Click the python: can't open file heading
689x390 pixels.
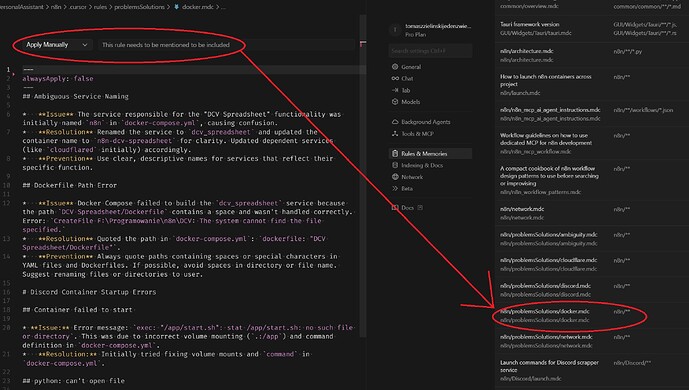(73, 381)
